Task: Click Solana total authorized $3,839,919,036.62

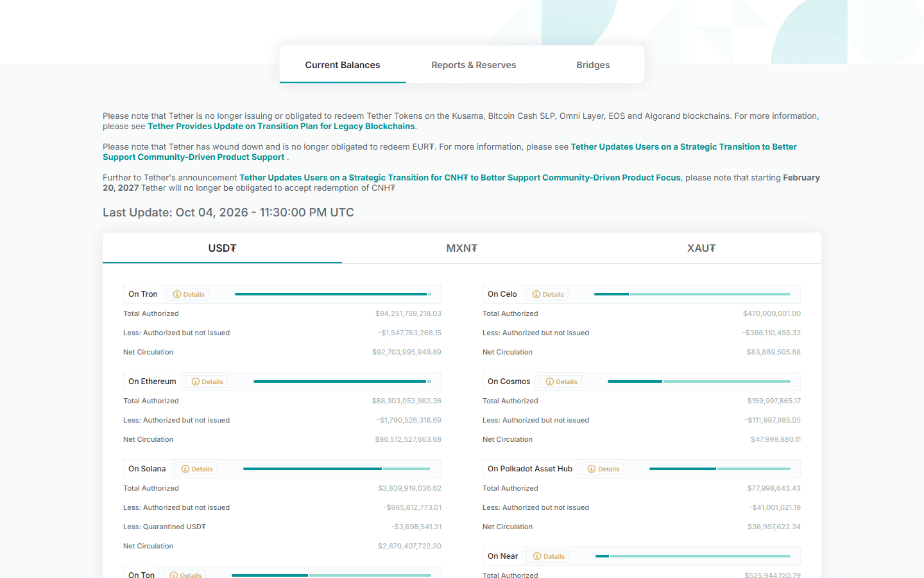Action: click(x=409, y=488)
